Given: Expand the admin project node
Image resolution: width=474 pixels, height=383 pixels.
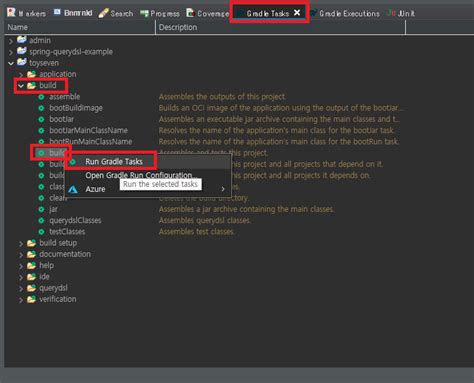Looking at the screenshot, I should (11, 41).
